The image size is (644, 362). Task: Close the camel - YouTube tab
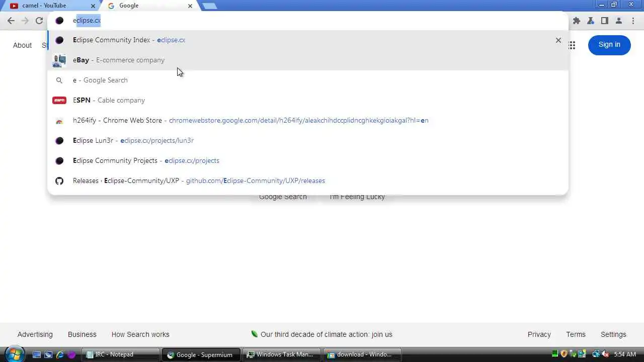pos(93,6)
